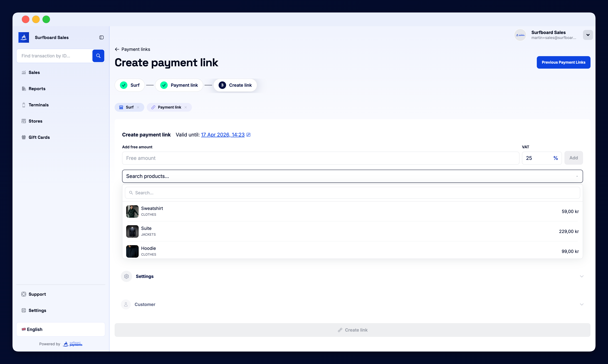This screenshot has width=608, height=364.
Task: Expand the account menu for Surfboard Sales
Action: click(x=588, y=35)
